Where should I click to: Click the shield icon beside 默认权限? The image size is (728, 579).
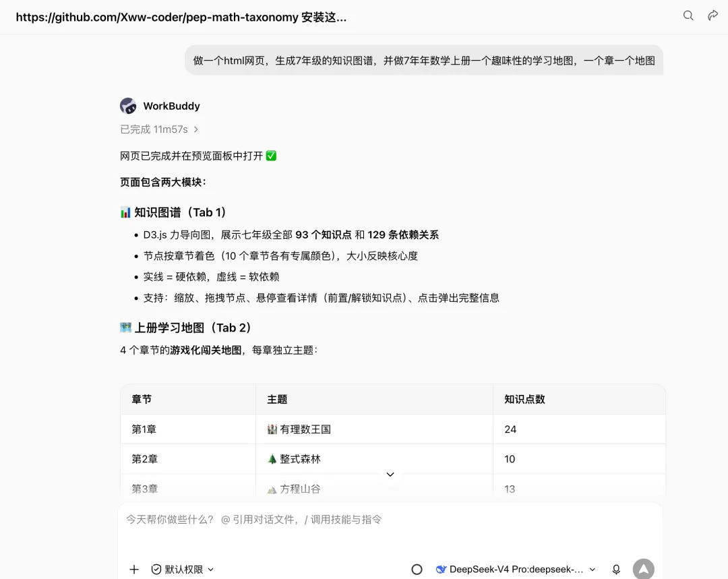[156, 570]
